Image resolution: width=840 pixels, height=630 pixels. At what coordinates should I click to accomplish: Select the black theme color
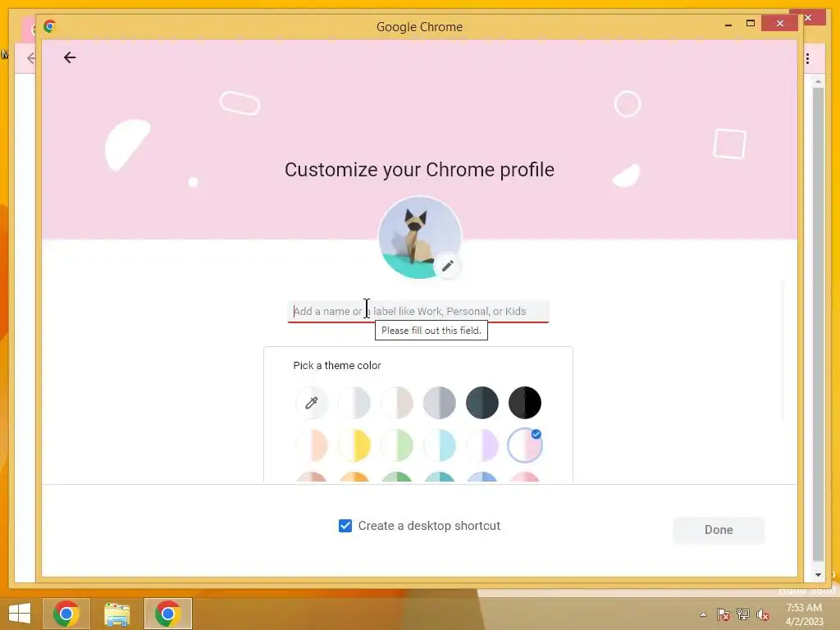tap(525, 402)
